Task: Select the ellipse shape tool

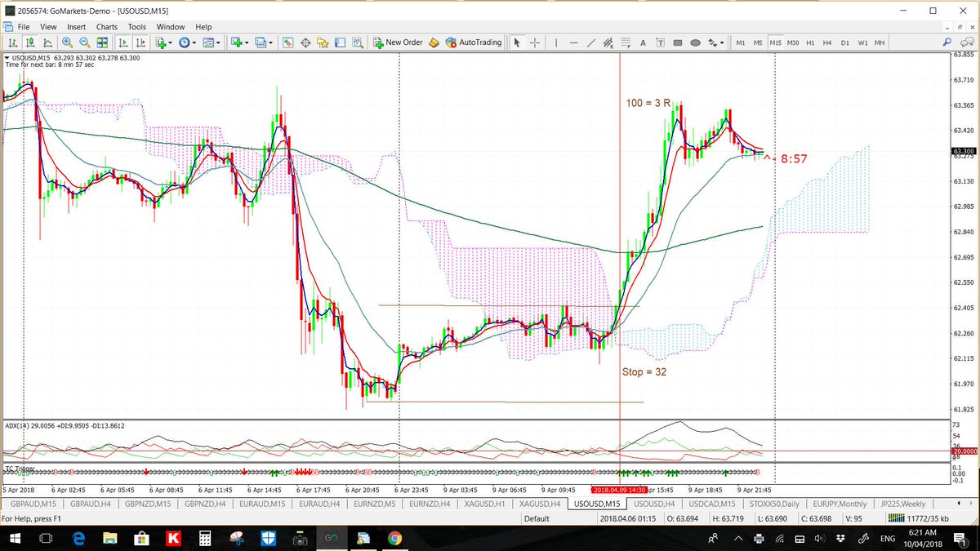Action: pyautogui.click(x=695, y=42)
